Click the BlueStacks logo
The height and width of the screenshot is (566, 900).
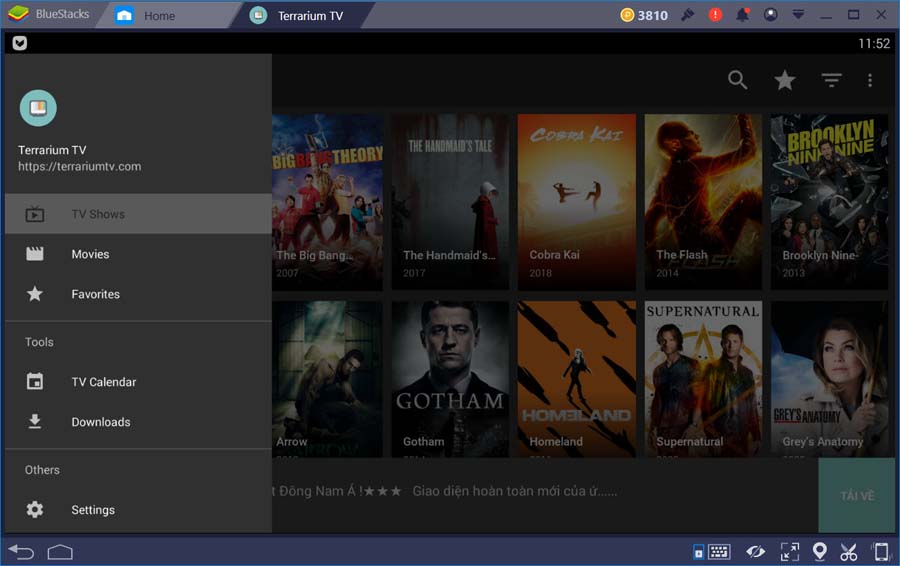pos(18,14)
